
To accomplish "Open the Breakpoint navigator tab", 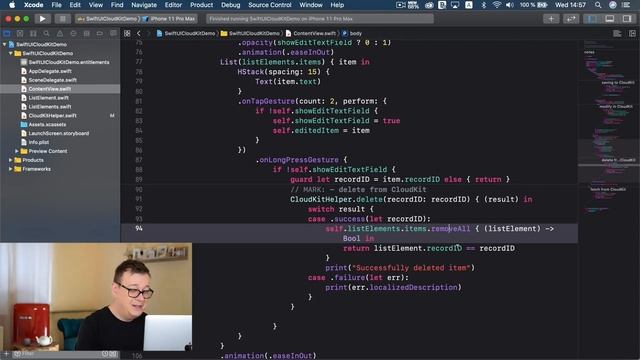I will point(100,33).
